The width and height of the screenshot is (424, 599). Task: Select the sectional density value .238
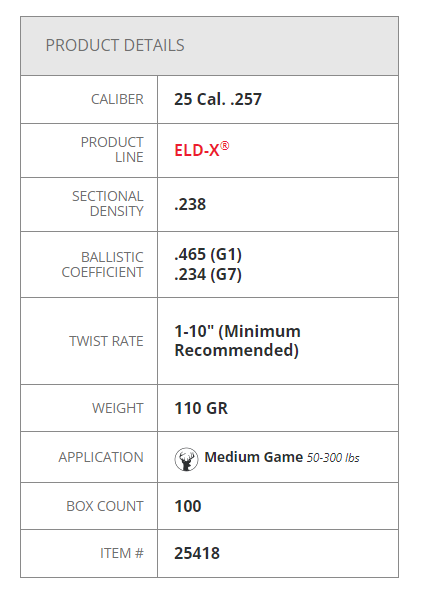190,204
